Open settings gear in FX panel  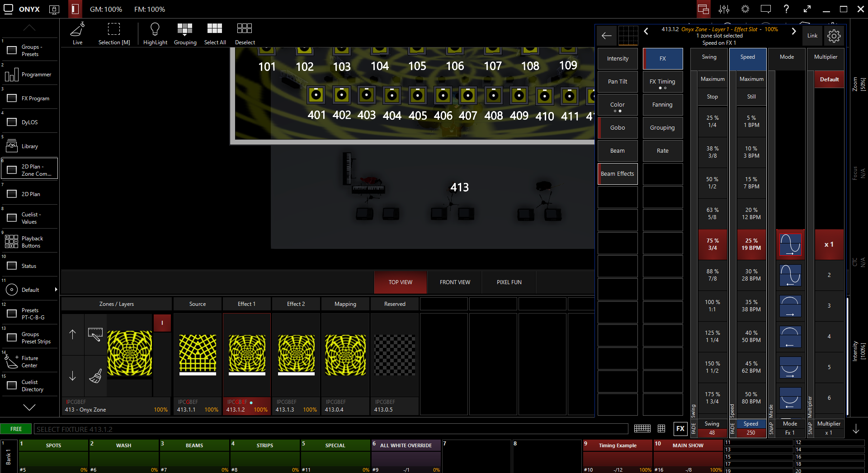tap(834, 36)
